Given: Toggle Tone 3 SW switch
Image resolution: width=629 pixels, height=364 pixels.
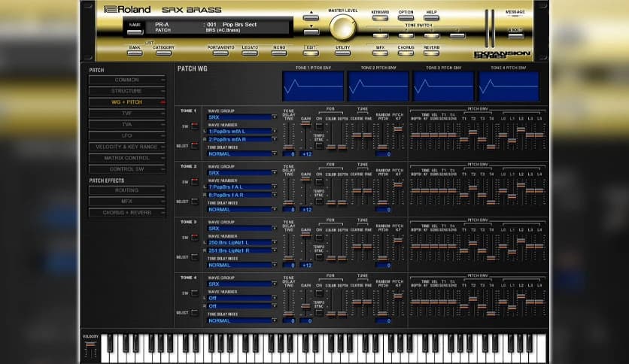Looking at the screenshot, I should tap(195, 238).
